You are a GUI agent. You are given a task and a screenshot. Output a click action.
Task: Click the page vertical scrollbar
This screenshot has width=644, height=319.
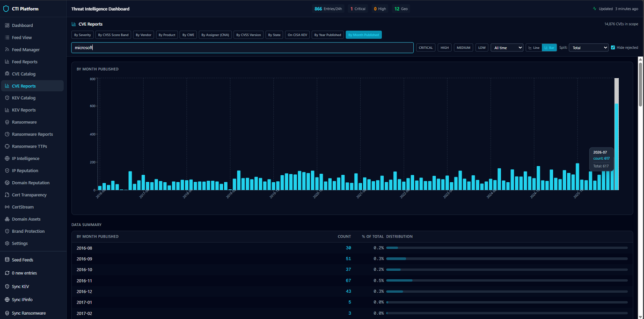[x=641, y=80]
